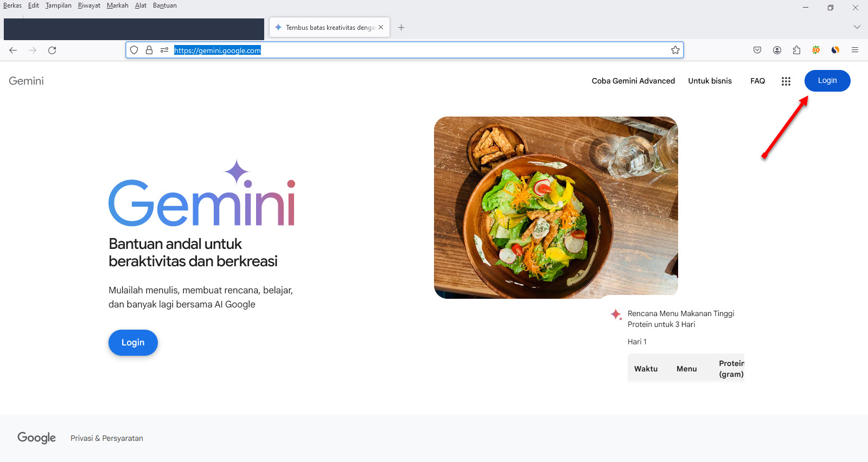Open the Firefox hamburger application menu
The width and height of the screenshot is (868, 462).
click(x=855, y=50)
